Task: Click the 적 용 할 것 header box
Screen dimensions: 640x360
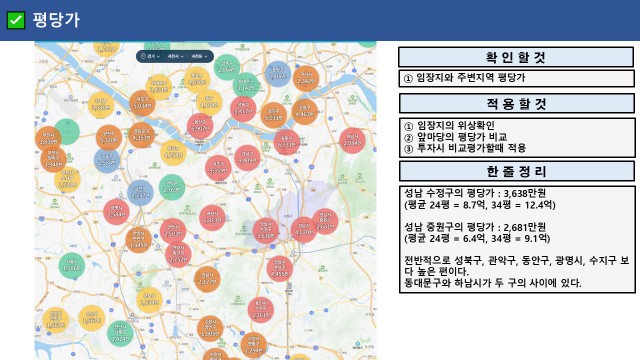Action: click(x=517, y=104)
